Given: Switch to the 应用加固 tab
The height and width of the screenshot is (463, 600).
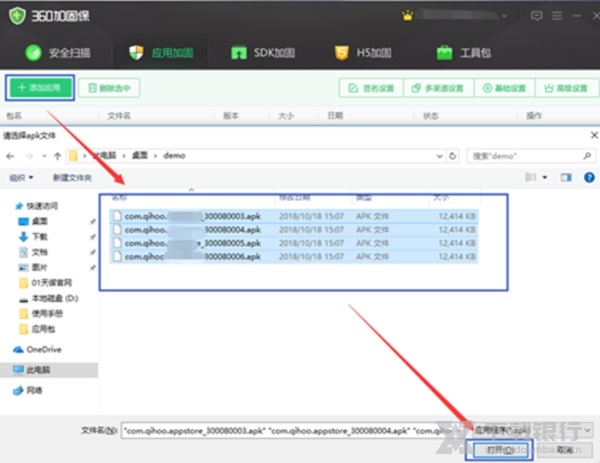Looking at the screenshot, I should (161, 53).
